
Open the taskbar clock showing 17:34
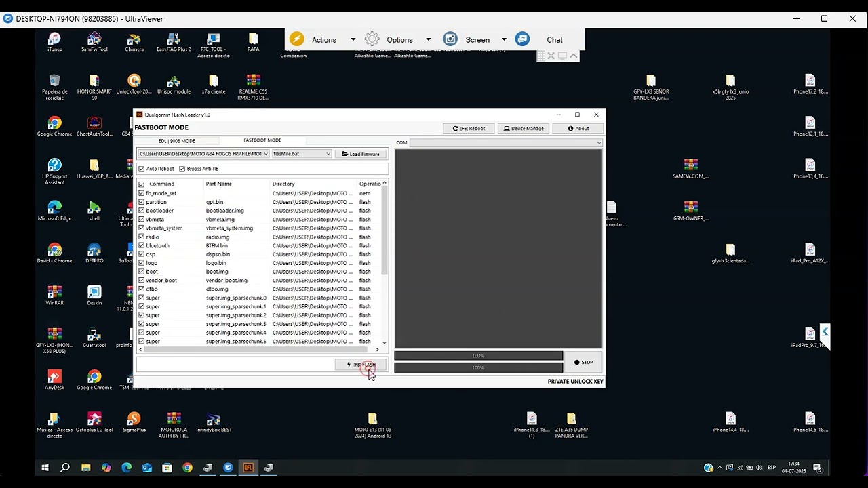pos(793,468)
